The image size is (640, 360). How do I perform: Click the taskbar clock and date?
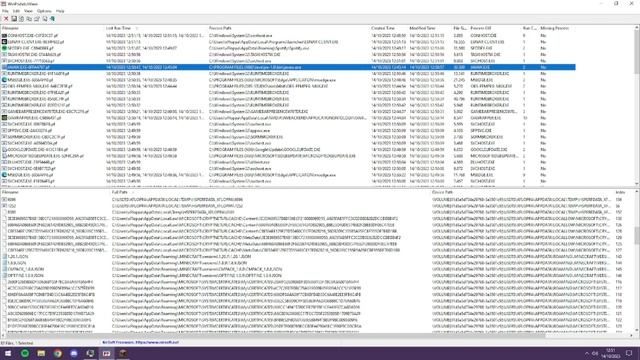[x=611, y=353]
